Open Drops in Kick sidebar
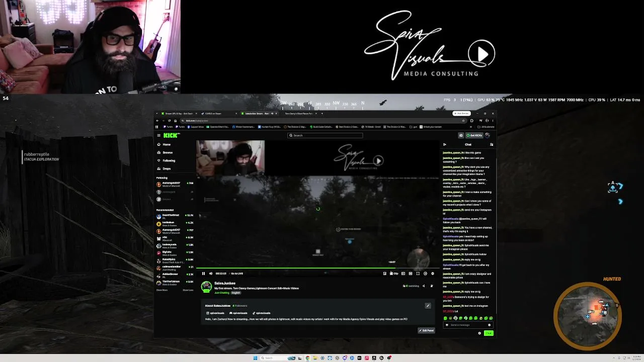 [167, 168]
